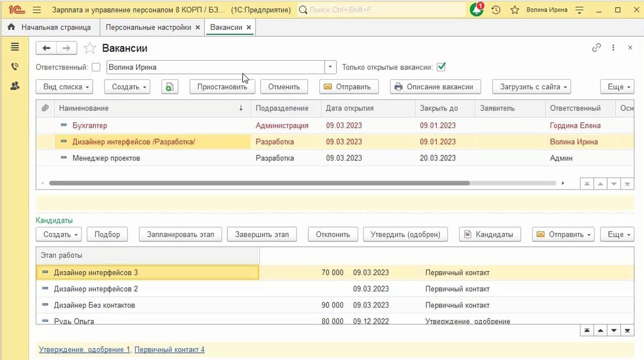Go forward with right arrow button

[66, 48]
